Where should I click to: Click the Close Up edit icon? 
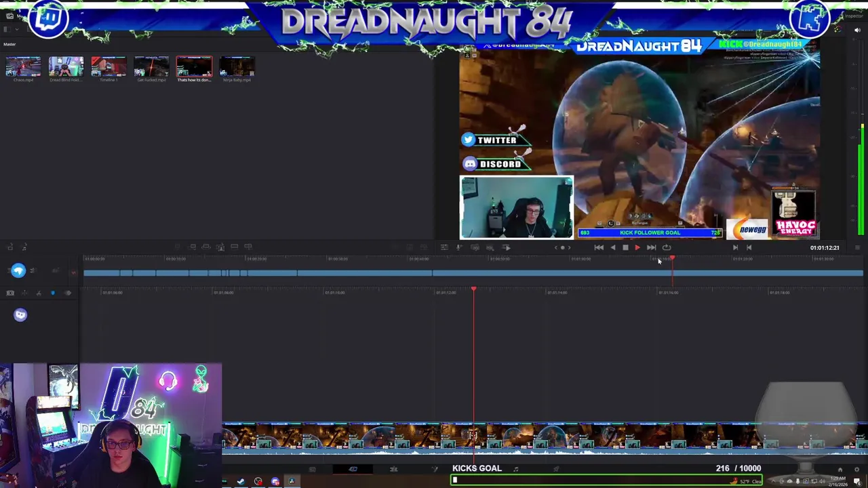click(x=220, y=247)
